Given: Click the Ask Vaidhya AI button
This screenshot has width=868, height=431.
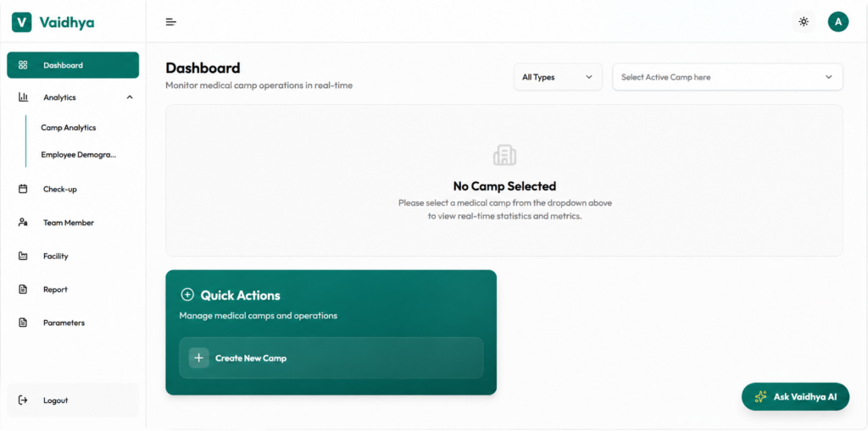Looking at the screenshot, I should tap(795, 396).
